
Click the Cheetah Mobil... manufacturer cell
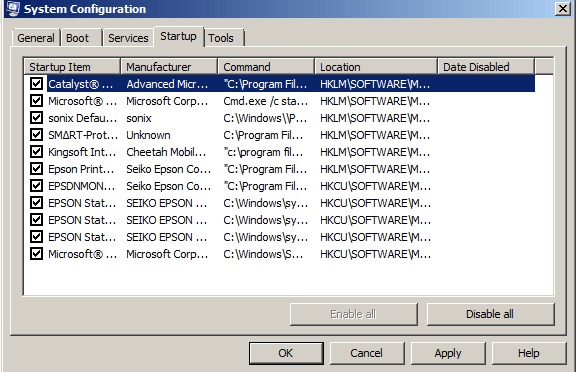point(166,152)
